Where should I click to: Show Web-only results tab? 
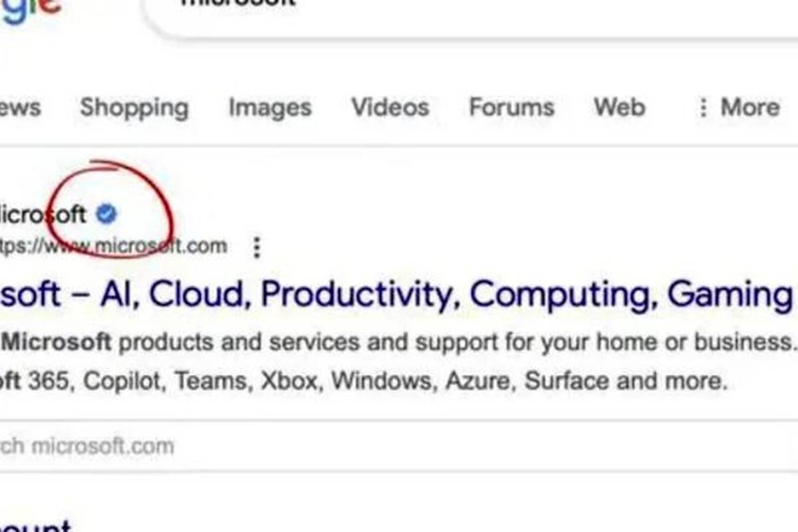coord(619,108)
